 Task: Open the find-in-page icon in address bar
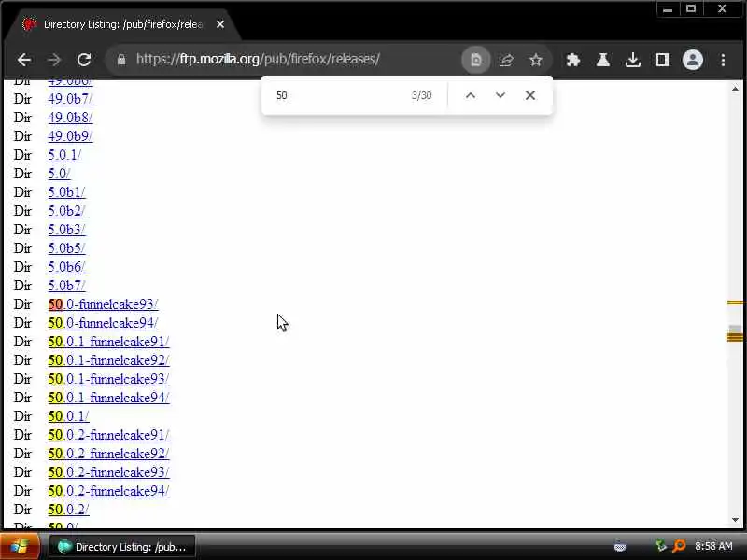[475, 60]
